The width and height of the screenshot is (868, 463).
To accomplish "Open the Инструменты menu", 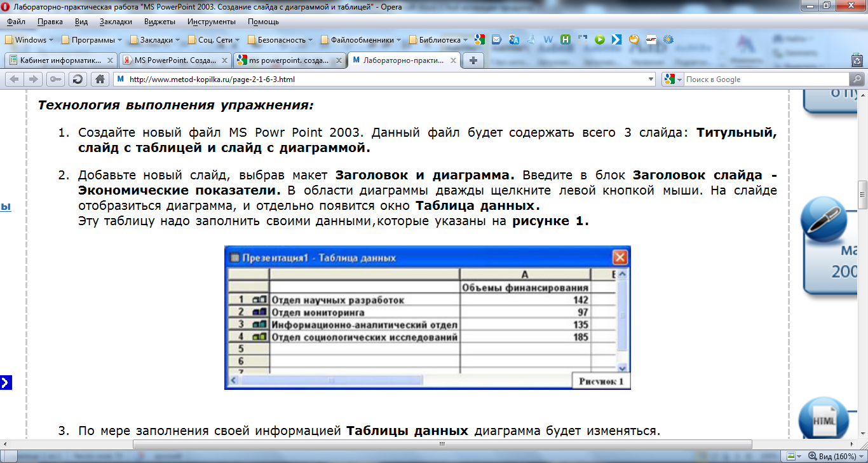I will pyautogui.click(x=212, y=22).
